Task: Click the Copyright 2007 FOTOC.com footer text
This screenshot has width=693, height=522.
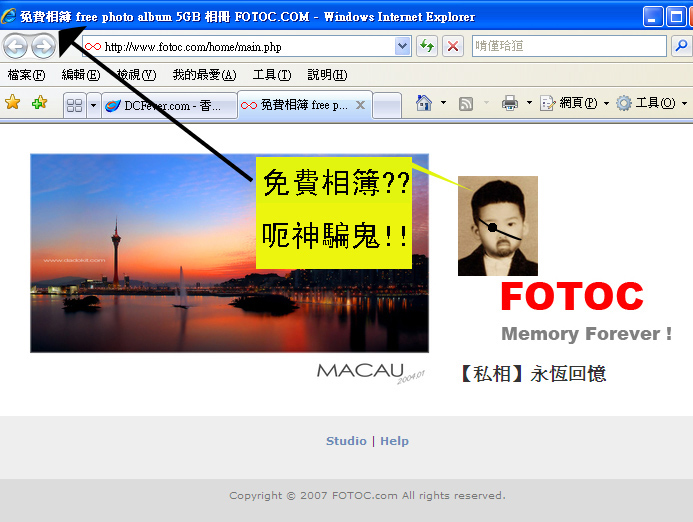Action: click(x=367, y=495)
